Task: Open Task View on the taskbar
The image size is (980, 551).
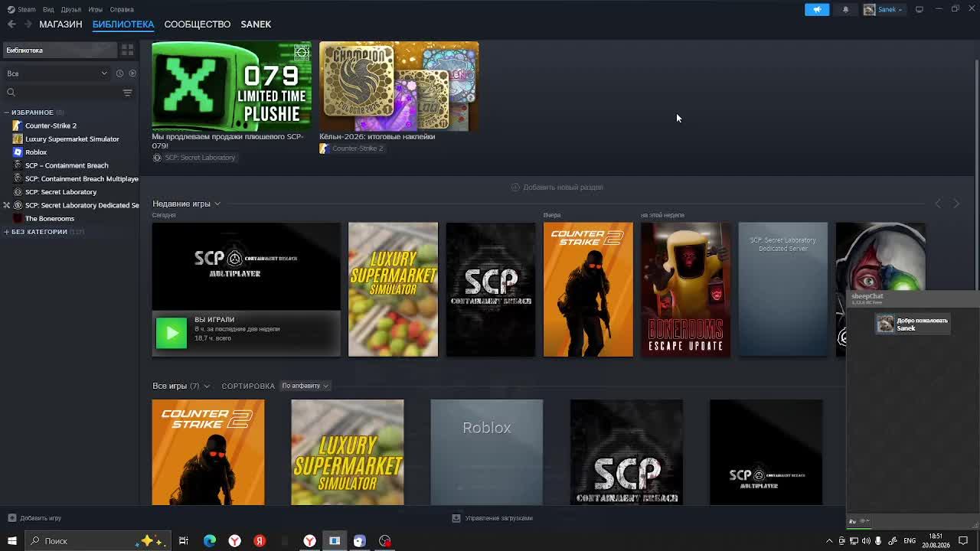Action: (184, 541)
